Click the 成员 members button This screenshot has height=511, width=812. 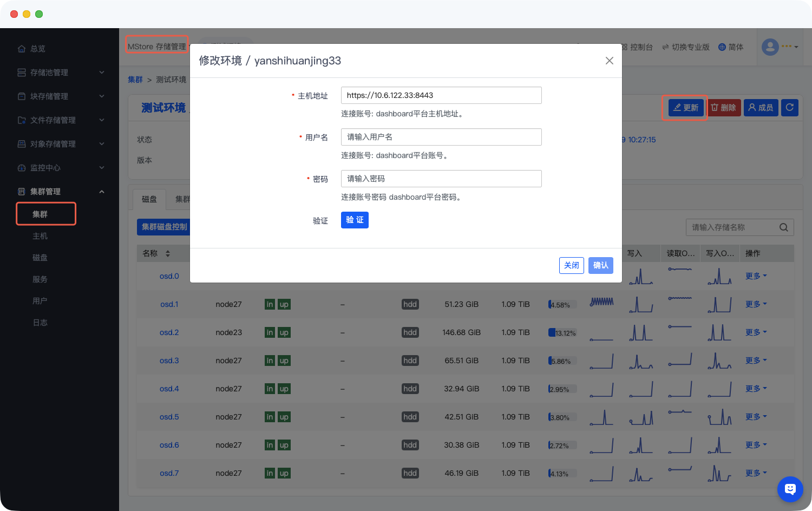pos(761,108)
